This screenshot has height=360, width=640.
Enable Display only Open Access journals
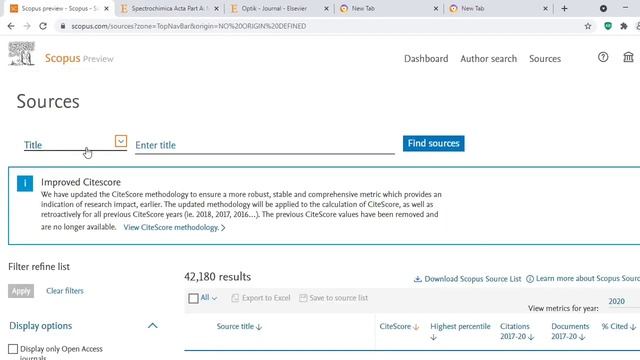[13, 349]
